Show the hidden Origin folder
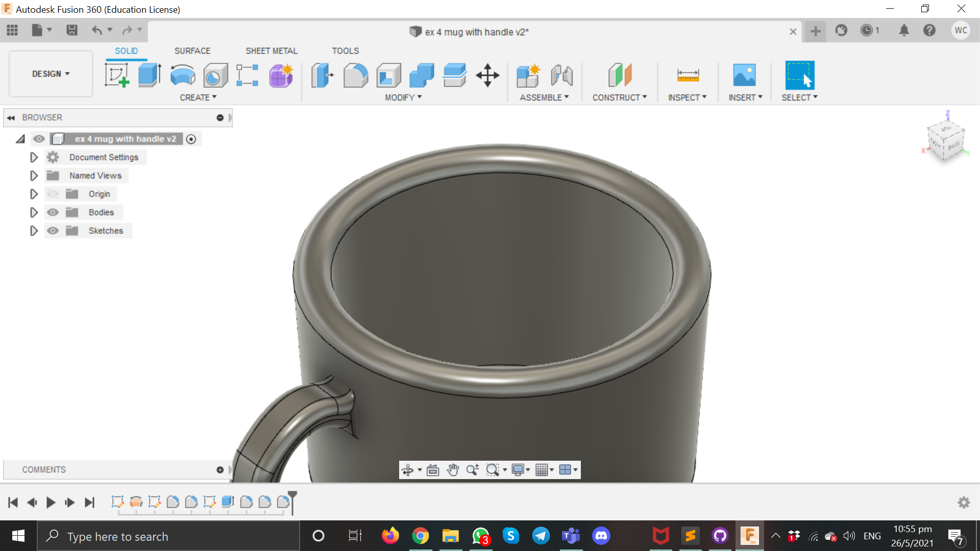 click(53, 194)
